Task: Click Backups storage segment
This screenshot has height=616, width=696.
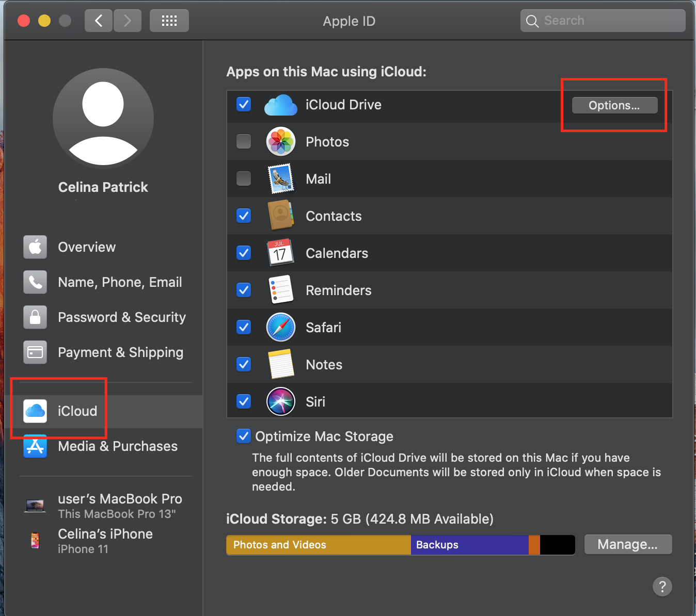Action: [x=470, y=545]
